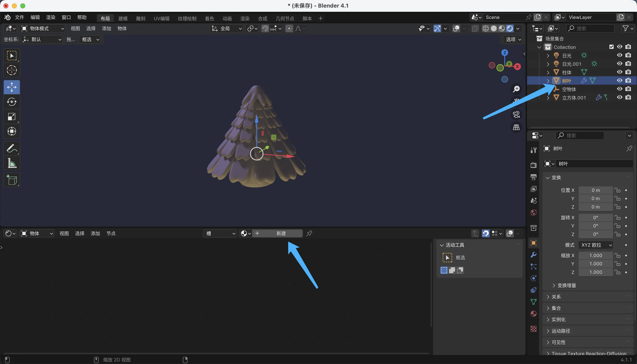Expand the 关系 panel
637x364 pixels.
click(x=556, y=297)
